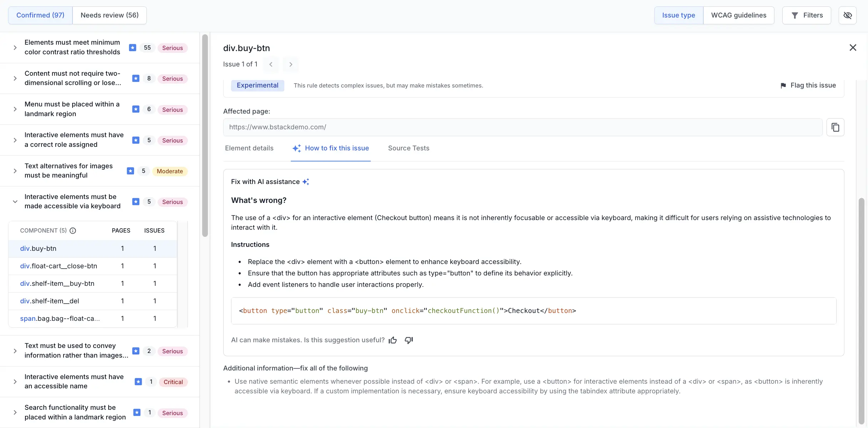Show issues that need review

(x=109, y=15)
